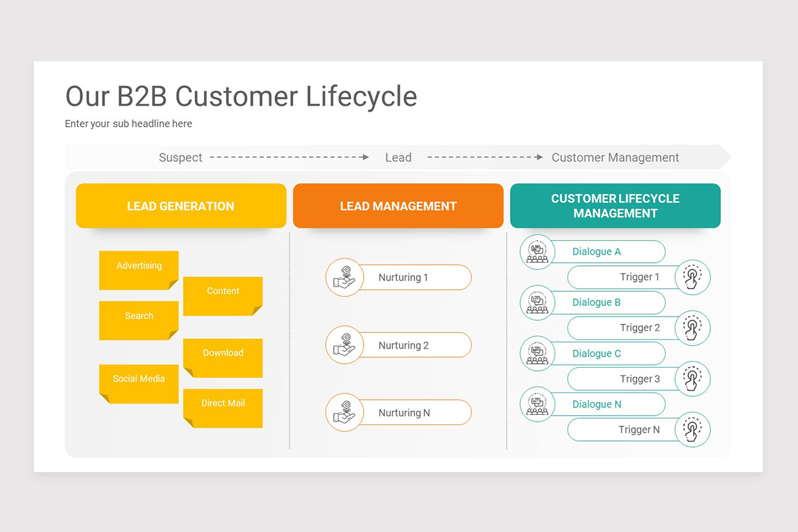Click the Trigger 3 label
The width and height of the screenshot is (798, 532).
pyautogui.click(x=640, y=379)
